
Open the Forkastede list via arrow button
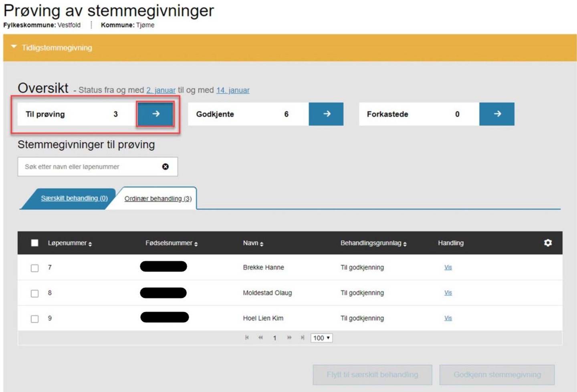[x=497, y=114]
